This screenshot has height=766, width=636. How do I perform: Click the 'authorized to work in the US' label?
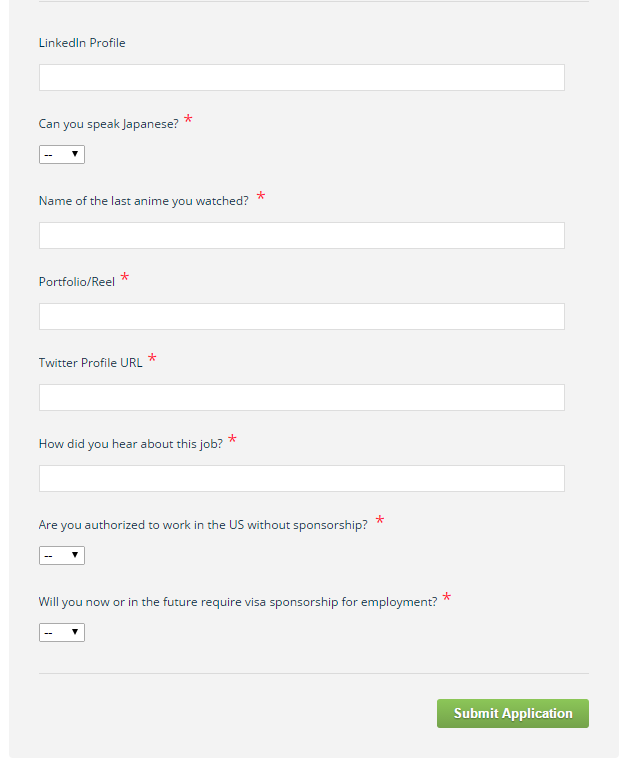point(203,525)
